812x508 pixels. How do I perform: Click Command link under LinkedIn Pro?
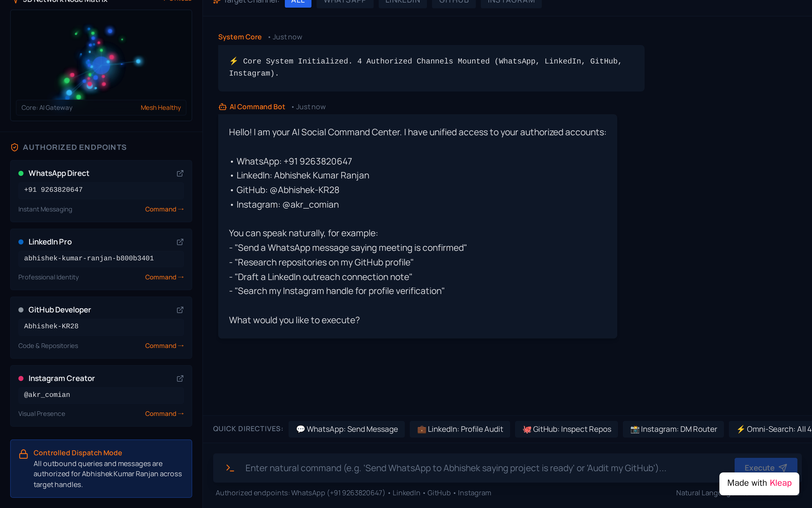point(164,277)
